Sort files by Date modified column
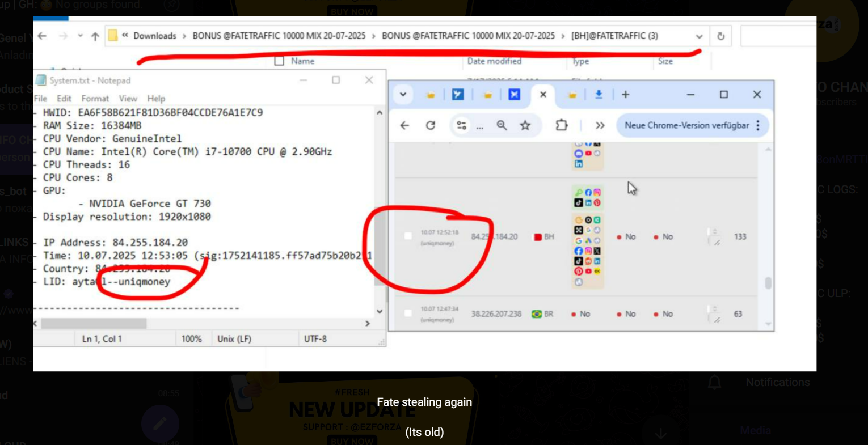 (494, 61)
